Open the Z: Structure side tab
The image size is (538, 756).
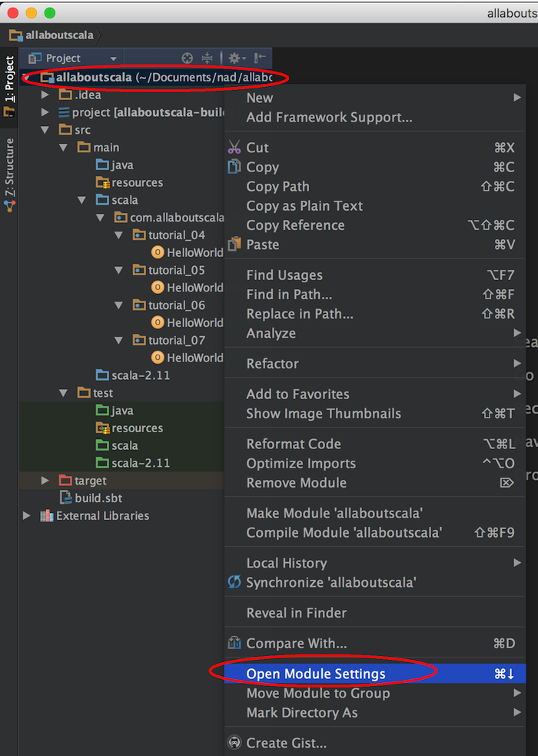(9, 175)
